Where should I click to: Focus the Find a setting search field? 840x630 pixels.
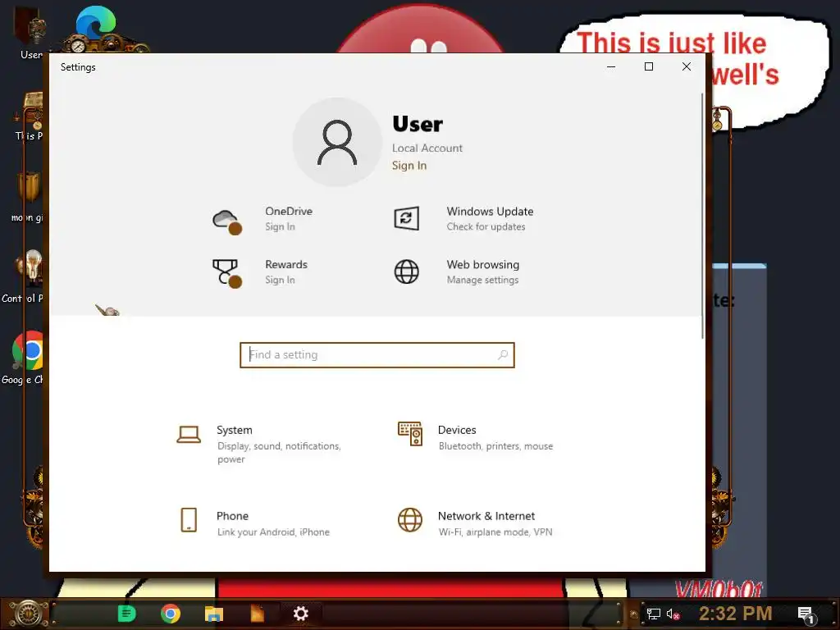(x=377, y=354)
